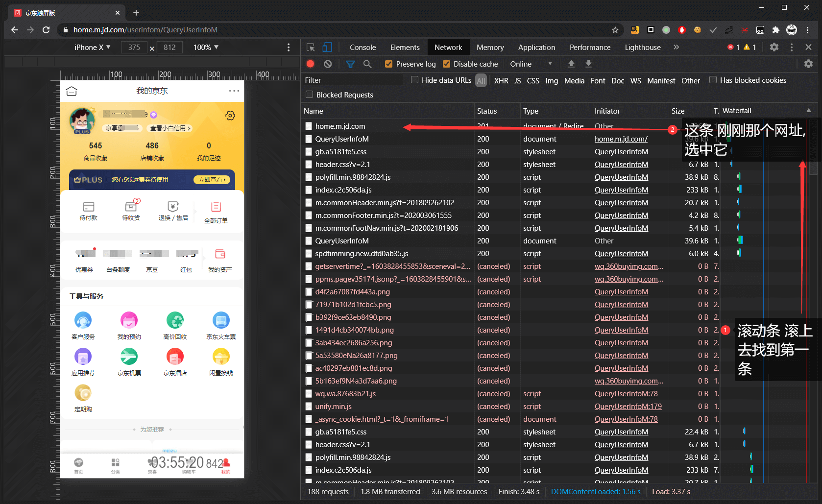Screen dimensions: 822x504
Task: Open DevTools errors and warnings counter
Action: coord(742,47)
